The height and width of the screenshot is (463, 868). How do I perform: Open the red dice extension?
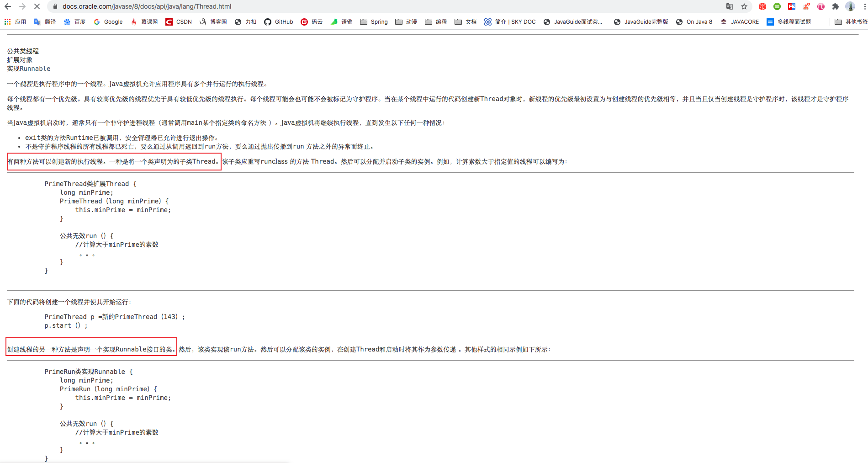[762, 6]
